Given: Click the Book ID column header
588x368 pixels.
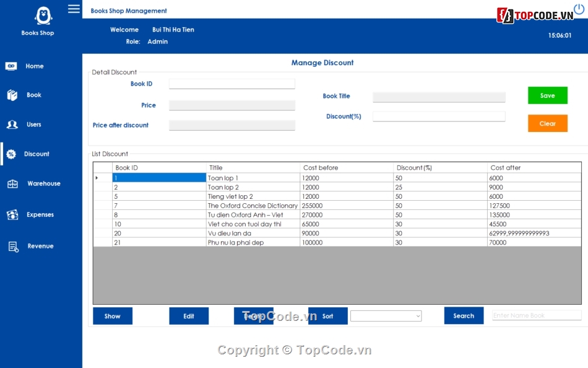Looking at the screenshot, I should pyautogui.click(x=159, y=167).
